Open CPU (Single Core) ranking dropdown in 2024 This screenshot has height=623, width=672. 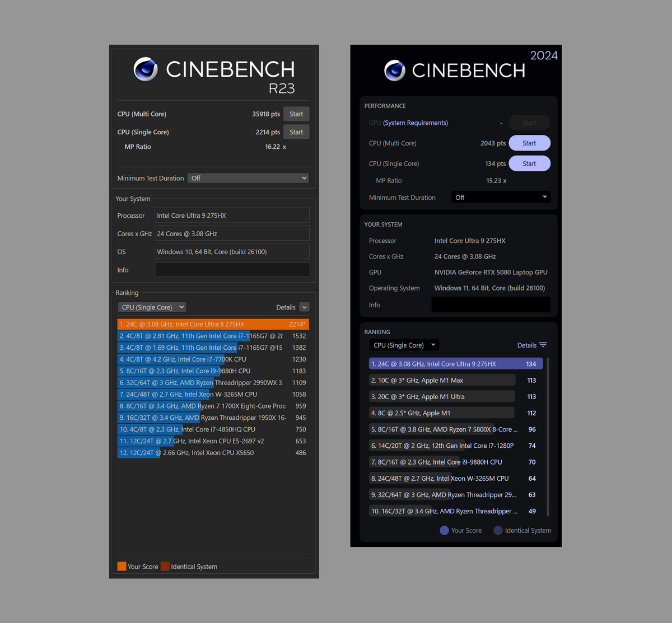pos(404,345)
